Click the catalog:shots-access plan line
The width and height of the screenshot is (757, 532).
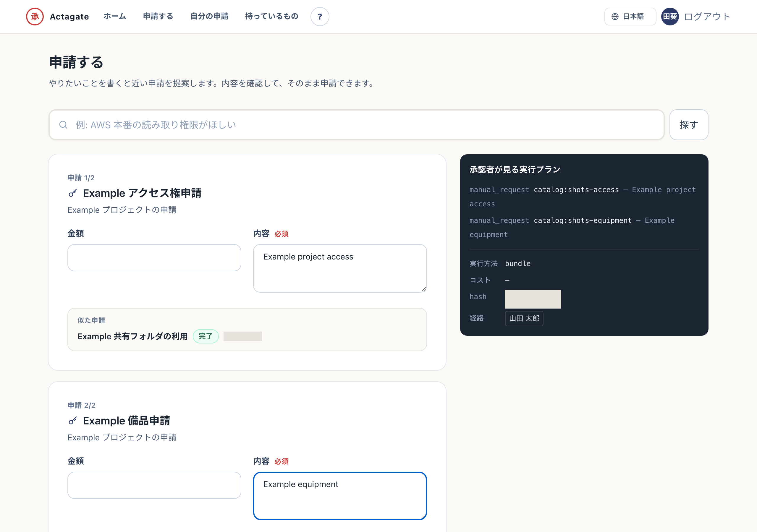click(582, 197)
